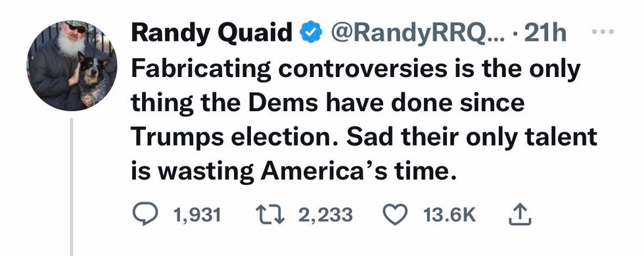This screenshot has height=256, width=644.
Task: Click the blue verified checkmark badge
Action: (311, 34)
